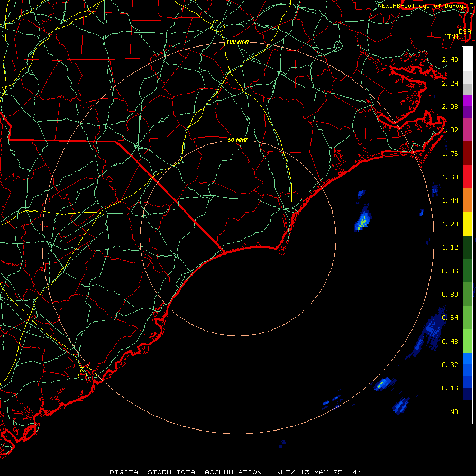Pick the orange swatch near 1.44

coord(467,200)
